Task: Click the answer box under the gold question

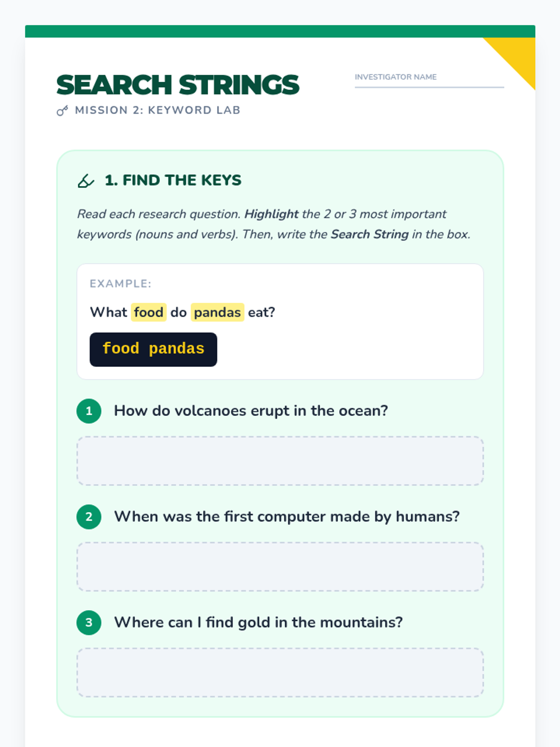Action: [x=280, y=672]
